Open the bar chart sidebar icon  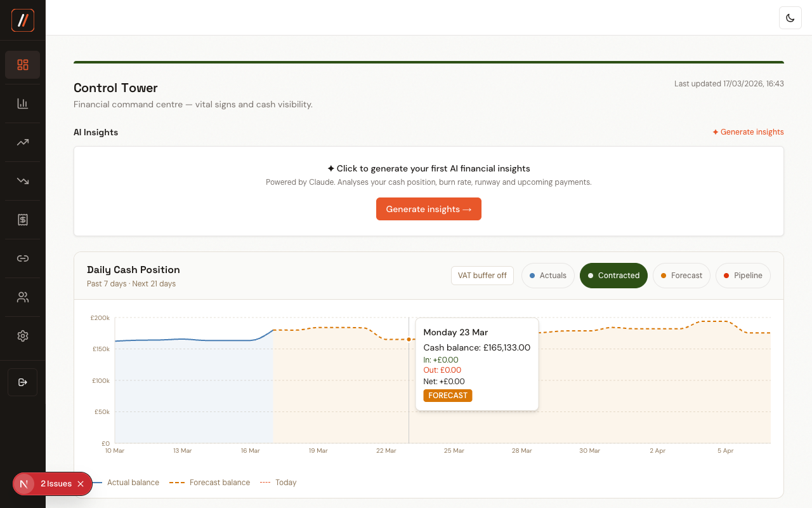click(x=23, y=104)
